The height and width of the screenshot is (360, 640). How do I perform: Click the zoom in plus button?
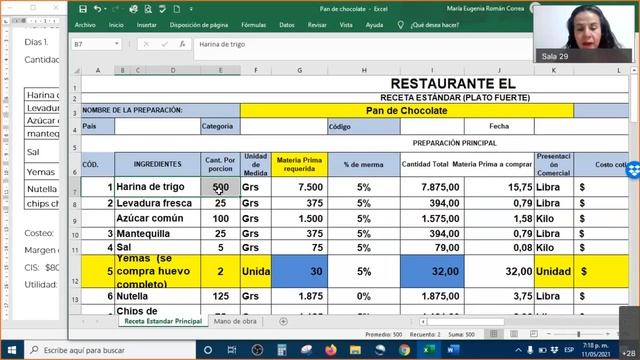coord(607,334)
